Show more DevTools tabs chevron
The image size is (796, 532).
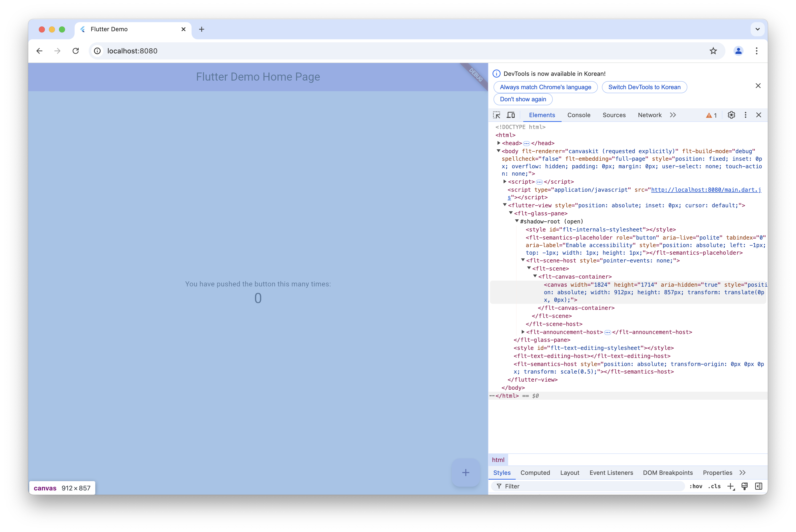click(x=673, y=115)
